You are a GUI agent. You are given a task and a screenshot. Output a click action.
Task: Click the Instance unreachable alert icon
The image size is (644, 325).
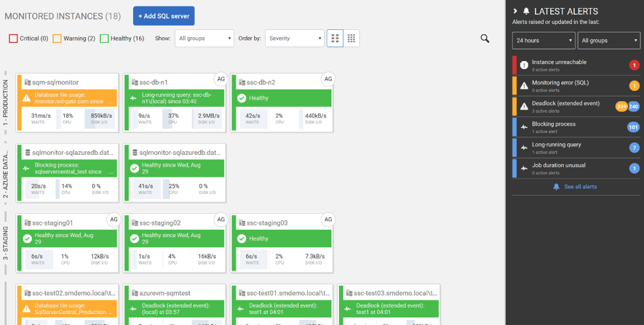524,65
